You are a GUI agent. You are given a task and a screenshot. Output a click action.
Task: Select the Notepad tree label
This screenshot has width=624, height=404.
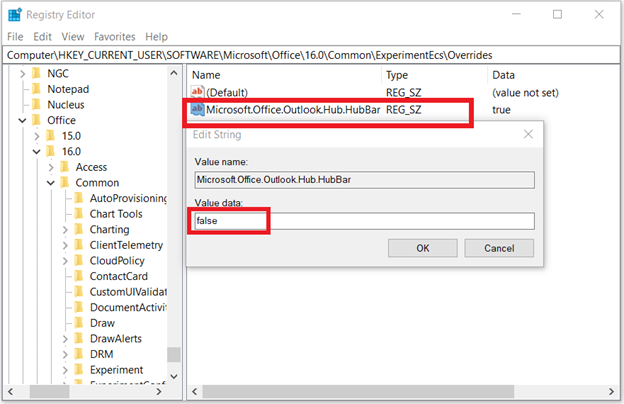[68, 89]
